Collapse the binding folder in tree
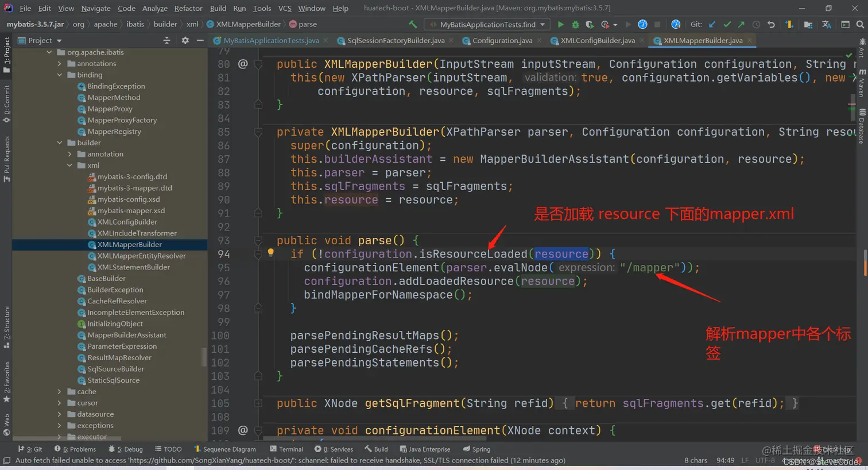This screenshot has width=868, height=470. click(x=59, y=75)
